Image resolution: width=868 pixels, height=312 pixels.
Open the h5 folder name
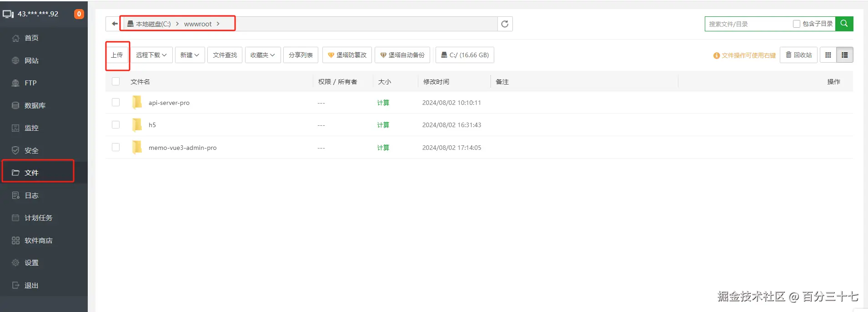pos(152,125)
